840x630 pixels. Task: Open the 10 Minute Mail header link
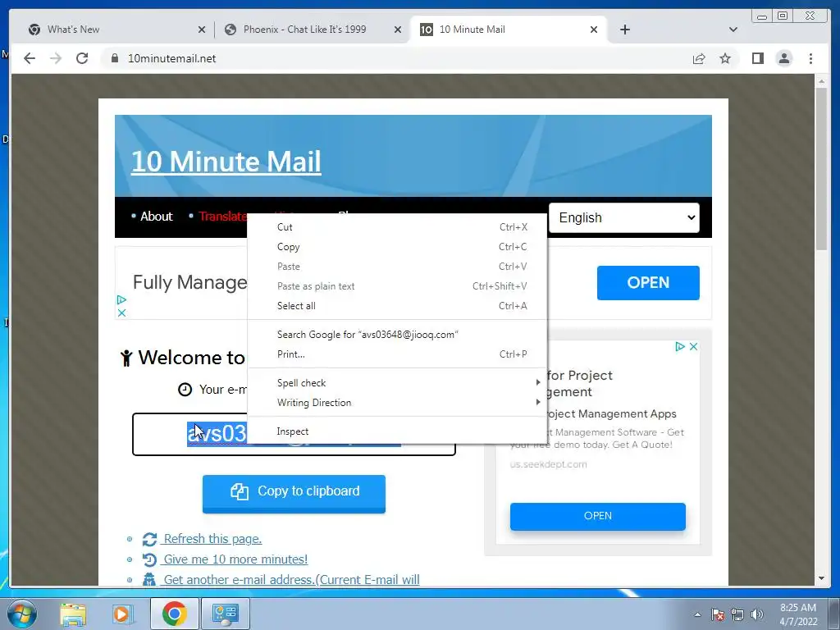pos(226,162)
